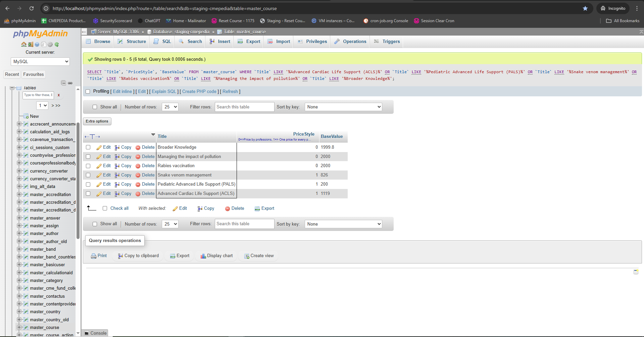
Task: Click Delete icon for Advanced Cardiac Life Support row
Action: click(138, 194)
